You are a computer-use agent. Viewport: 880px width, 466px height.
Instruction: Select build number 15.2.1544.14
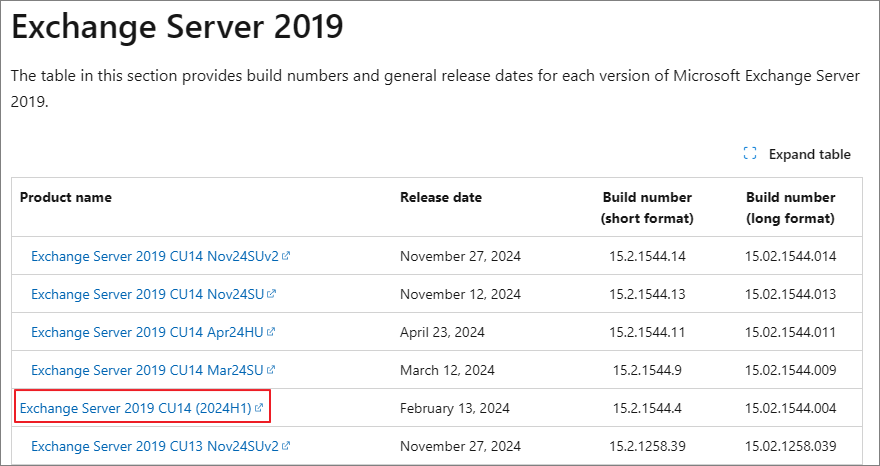(x=647, y=257)
